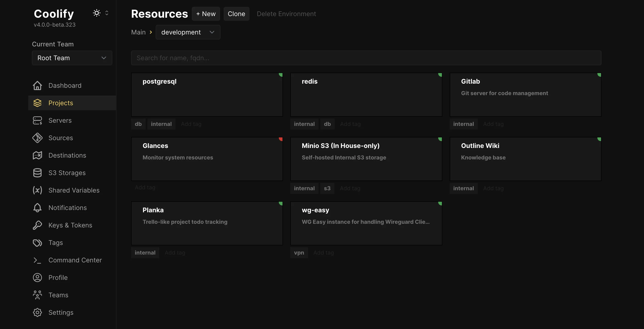The height and width of the screenshot is (329, 644).
Task: Toggle the theme sun icon
Action: (96, 13)
